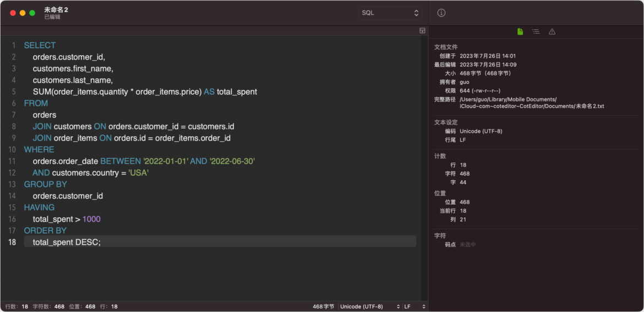Viewport: 644px width, 312px height.
Task: Click the BETWEEN keyword on line 11
Action: coord(121,161)
